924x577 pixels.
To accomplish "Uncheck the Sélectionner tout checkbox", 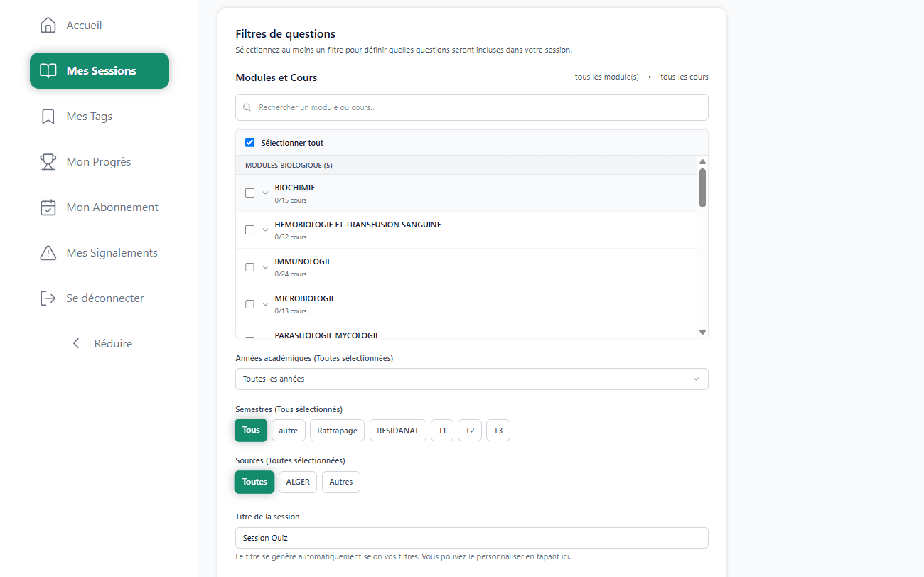I will pos(249,142).
